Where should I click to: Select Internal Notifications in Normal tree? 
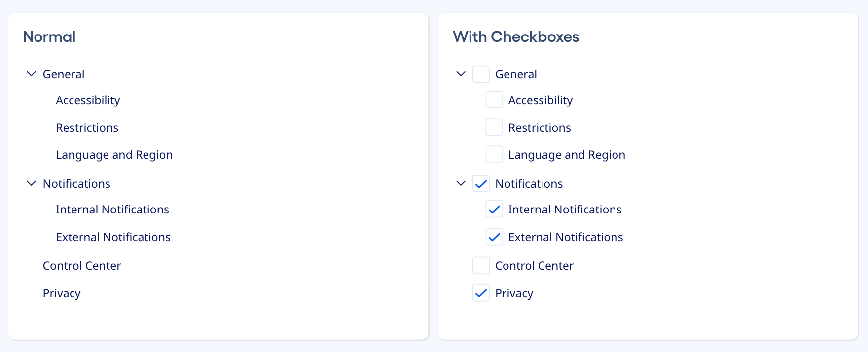tap(112, 209)
